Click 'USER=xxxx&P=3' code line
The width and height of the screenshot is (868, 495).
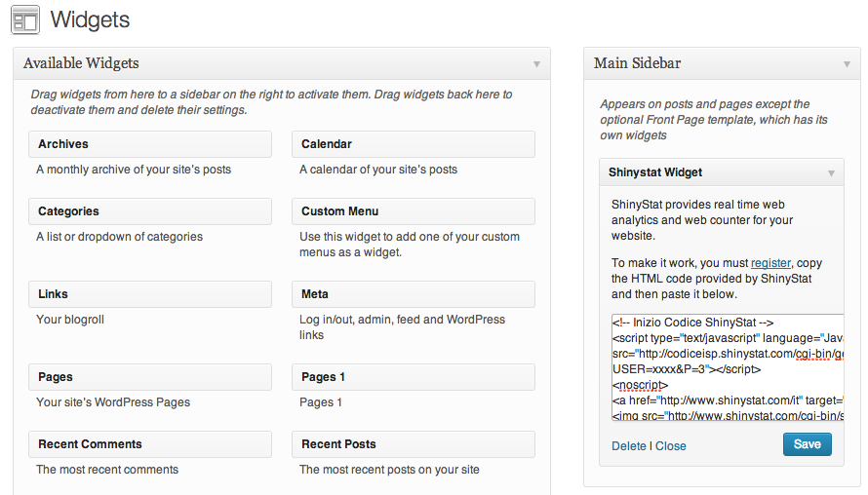687,369
